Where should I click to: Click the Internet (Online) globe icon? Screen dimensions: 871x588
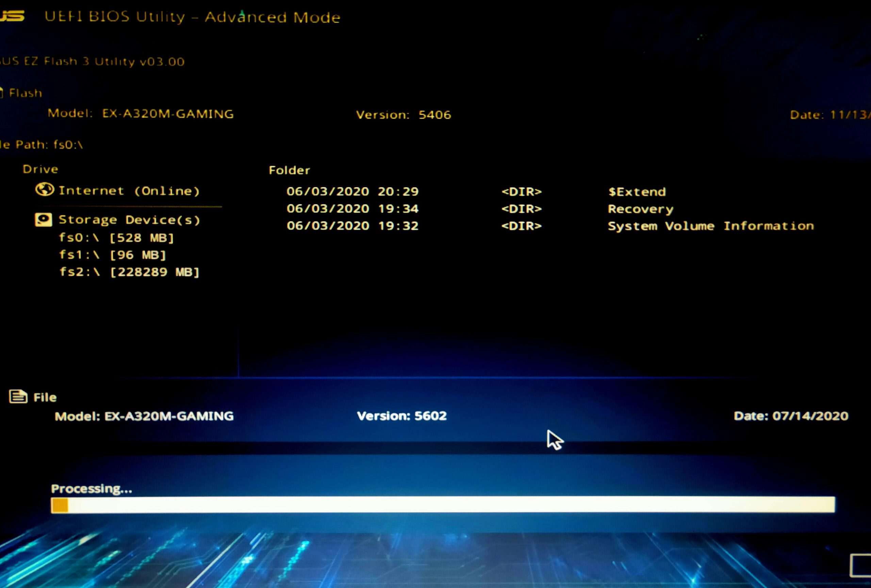tap(45, 189)
